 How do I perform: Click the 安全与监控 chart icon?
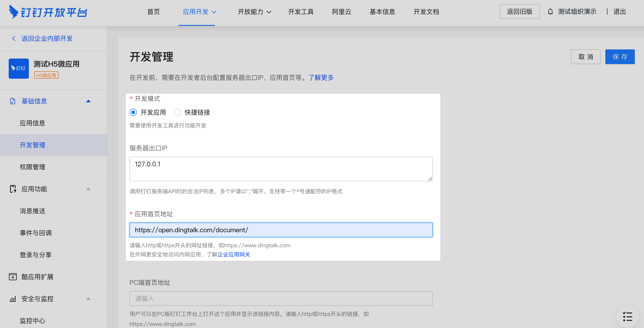tap(13, 299)
